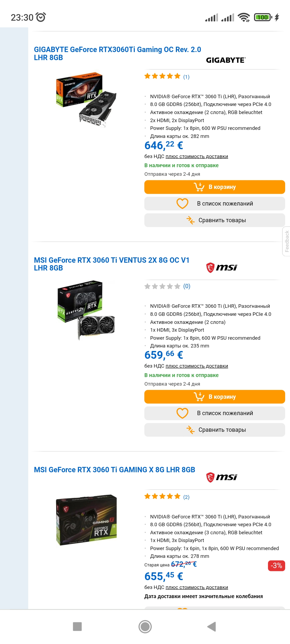Open MSI RTX 3060 Ti GAMING X title
This screenshot has height=644, width=290.
coord(114,470)
